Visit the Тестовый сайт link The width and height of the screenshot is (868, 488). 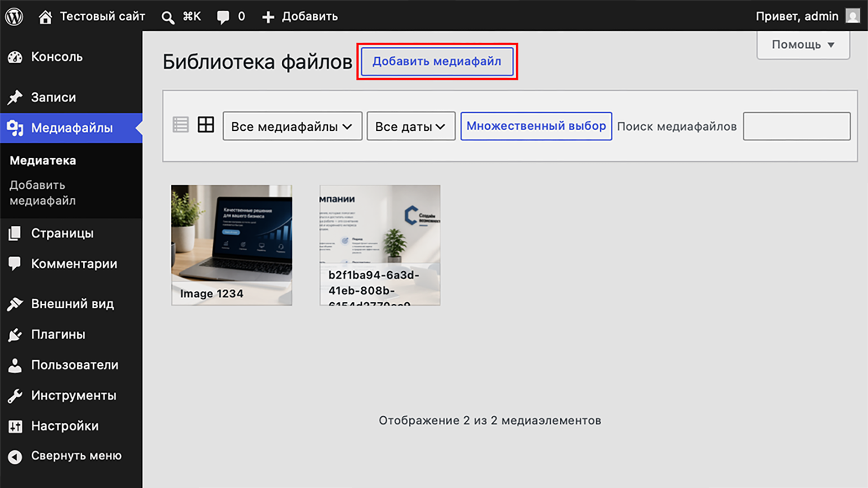(x=103, y=16)
